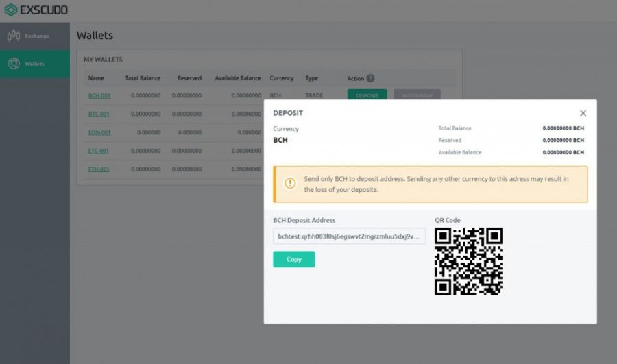Click the Wallets circular icon
617x364 pixels.
pos(14,63)
